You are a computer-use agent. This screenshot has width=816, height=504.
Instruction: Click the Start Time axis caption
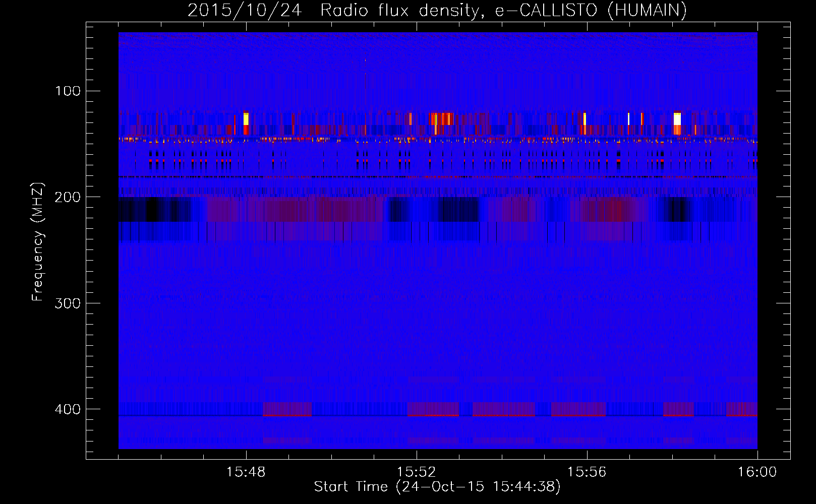[437, 487]
